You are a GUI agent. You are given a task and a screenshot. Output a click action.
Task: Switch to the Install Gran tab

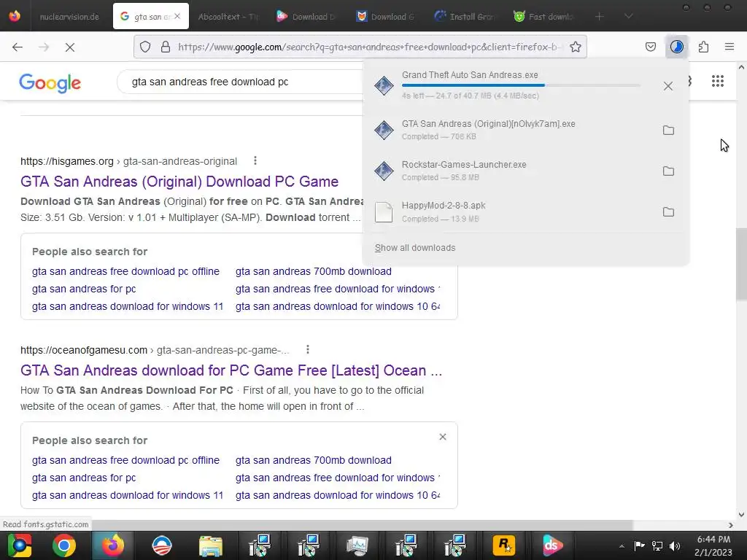(465, 16)
